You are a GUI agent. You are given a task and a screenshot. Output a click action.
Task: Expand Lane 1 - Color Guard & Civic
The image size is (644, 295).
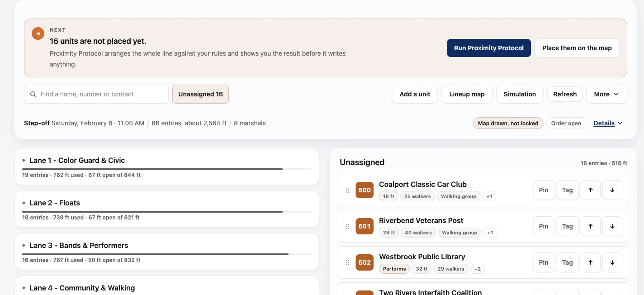[x=24, y=160]
